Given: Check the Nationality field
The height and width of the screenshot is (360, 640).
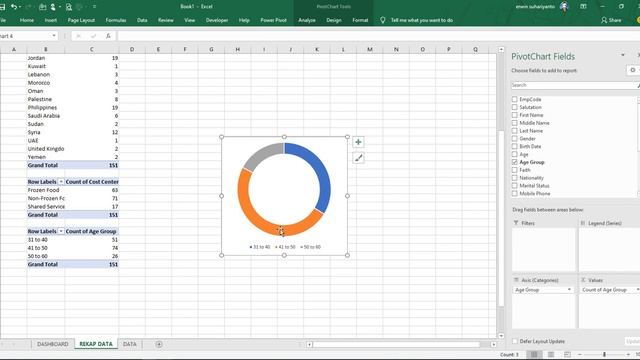Looking at the screenshot, I should coord(514,178).
